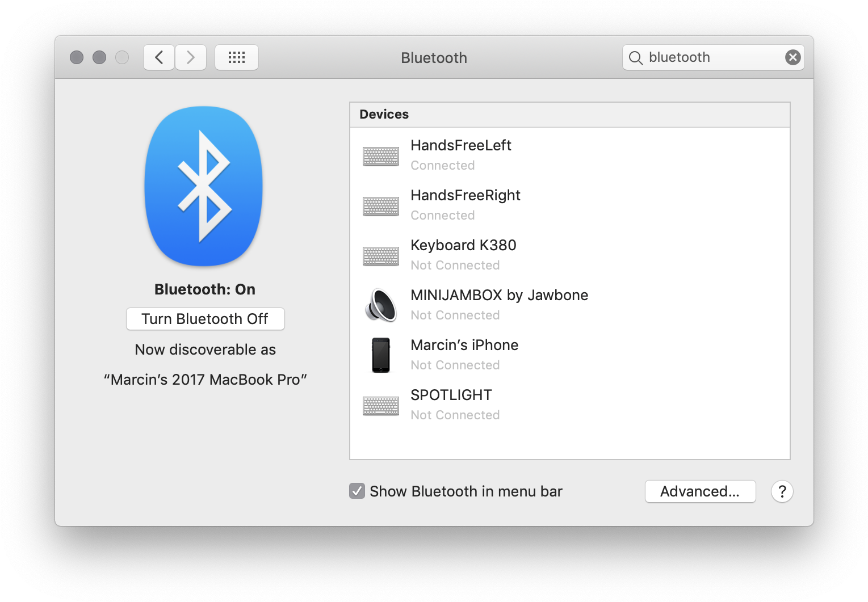
Task: Click the iPhone device icon
Action: (x=380, y=355)
